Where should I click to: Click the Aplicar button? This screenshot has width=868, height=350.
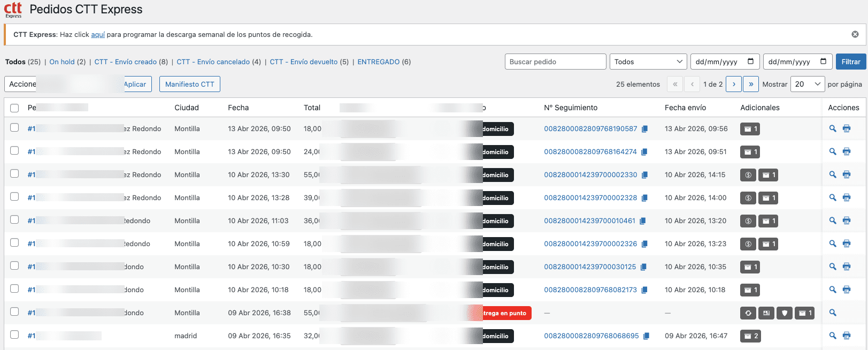click(x=136, y=84)
